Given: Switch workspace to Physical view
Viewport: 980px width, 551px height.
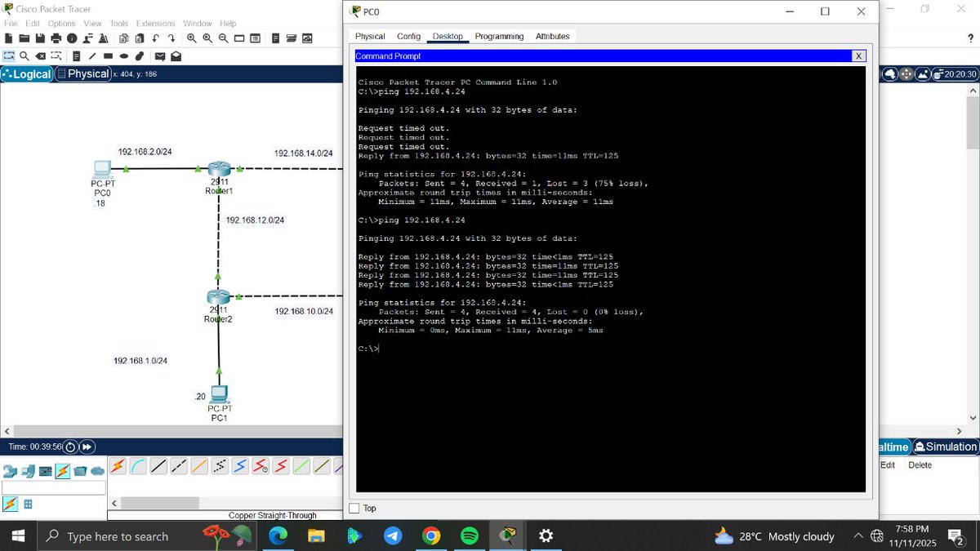Looking at the screenshot, I should 82,73.
